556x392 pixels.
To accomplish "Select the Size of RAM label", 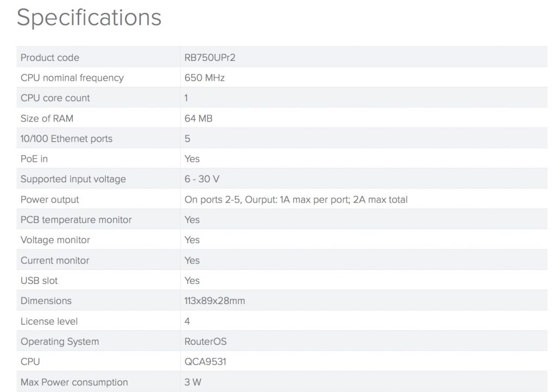I will pos(47,118).
